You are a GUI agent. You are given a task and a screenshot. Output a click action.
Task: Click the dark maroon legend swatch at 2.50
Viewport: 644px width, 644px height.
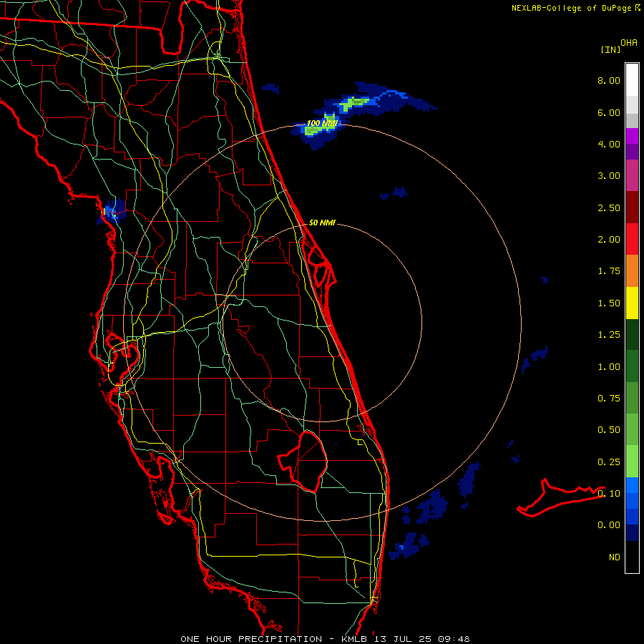click(x=632, y=208)
